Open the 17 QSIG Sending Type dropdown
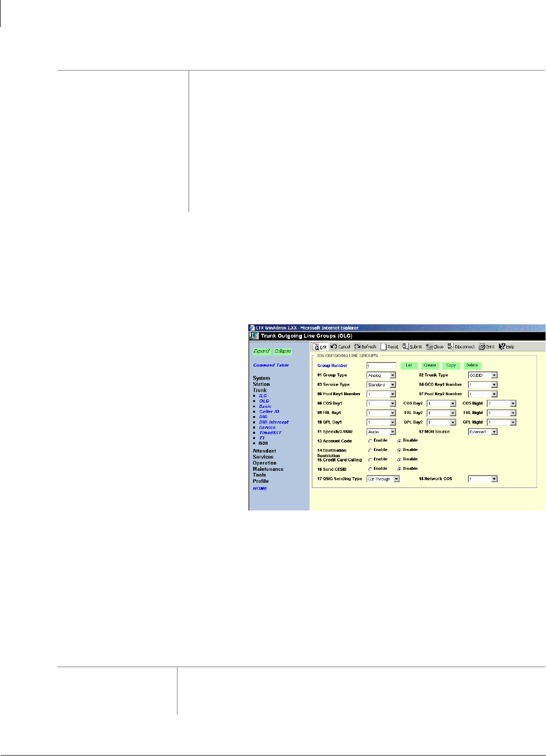Viewport: 546px width, 756px height. pos(383,479)
